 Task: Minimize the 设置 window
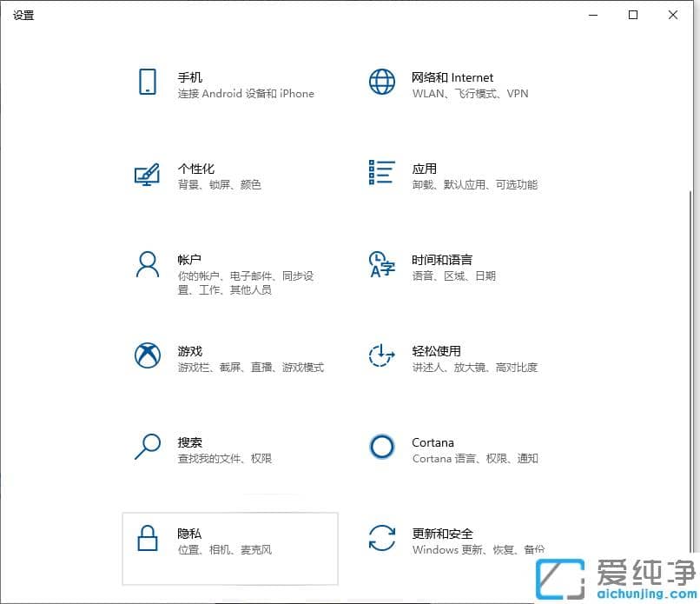(593, 15)
